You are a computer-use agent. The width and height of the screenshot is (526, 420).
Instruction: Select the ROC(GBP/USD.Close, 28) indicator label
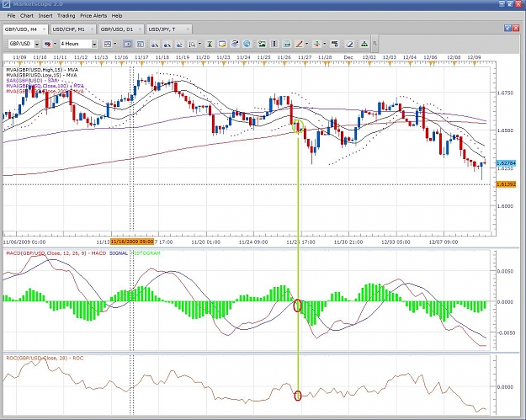pos(45,358)
